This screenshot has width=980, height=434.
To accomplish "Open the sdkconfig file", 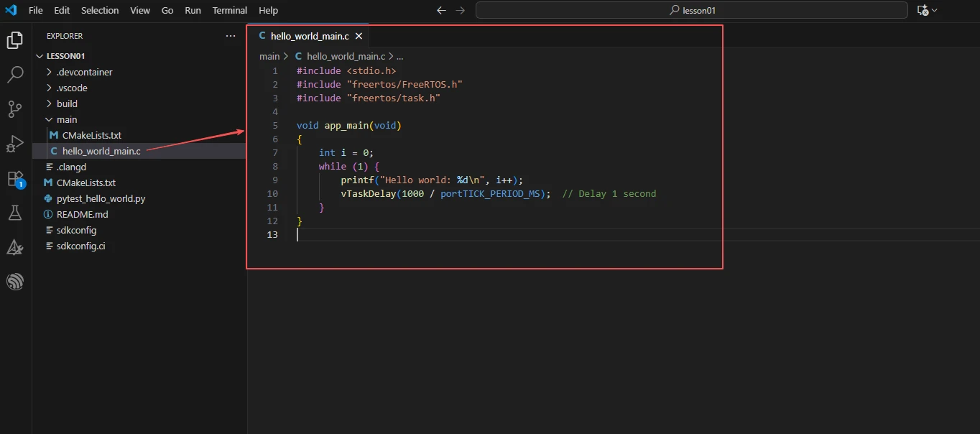I will (x=76, y=230).
